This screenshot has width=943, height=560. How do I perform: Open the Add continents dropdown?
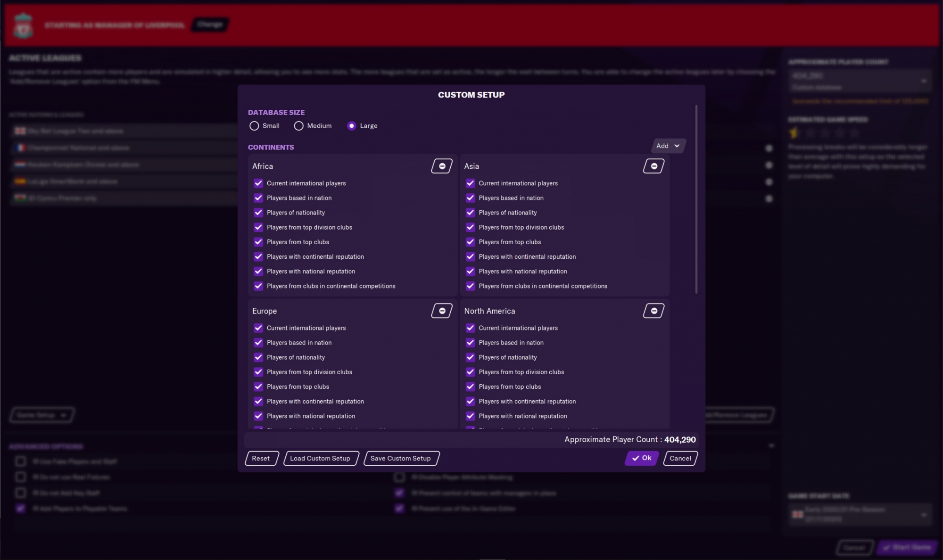point(667,145)
